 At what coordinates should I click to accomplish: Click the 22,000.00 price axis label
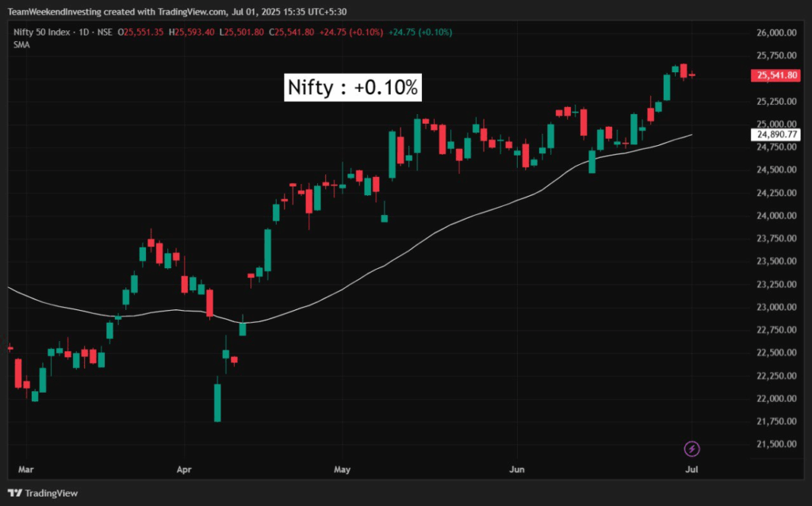point(776,398)
